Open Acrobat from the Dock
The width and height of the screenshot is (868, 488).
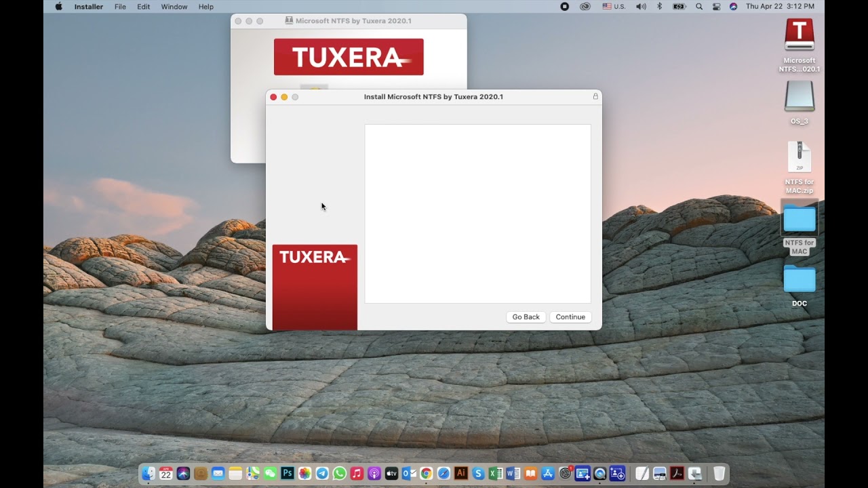click(x=677, y=473)
